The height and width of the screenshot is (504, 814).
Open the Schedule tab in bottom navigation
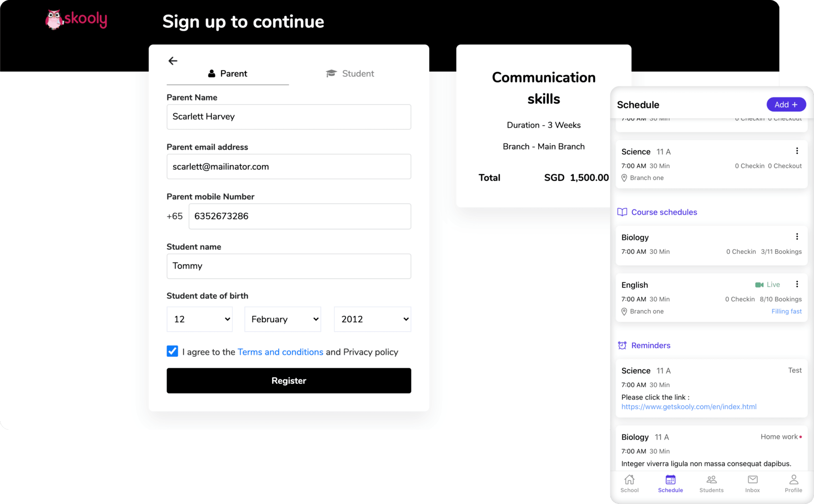point(670,483)
